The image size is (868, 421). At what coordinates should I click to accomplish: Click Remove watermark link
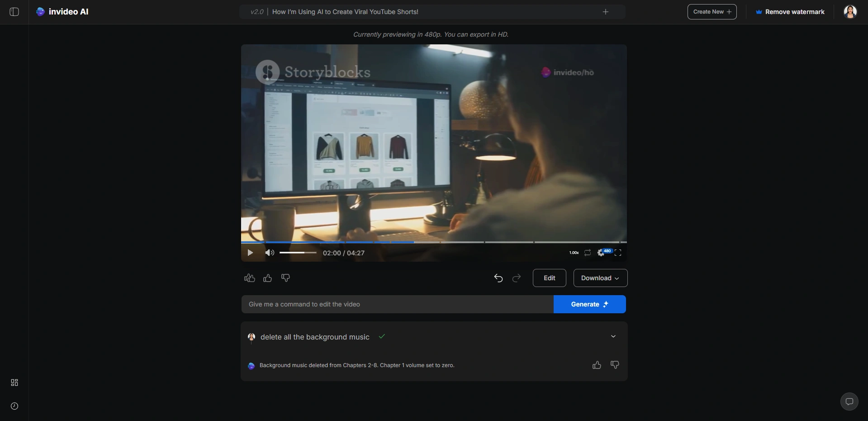[790, 12]
